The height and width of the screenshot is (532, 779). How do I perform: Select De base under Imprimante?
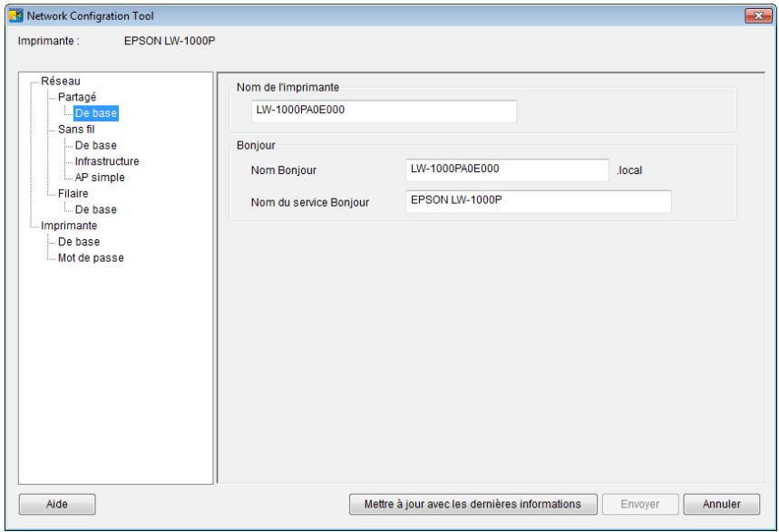79,242
